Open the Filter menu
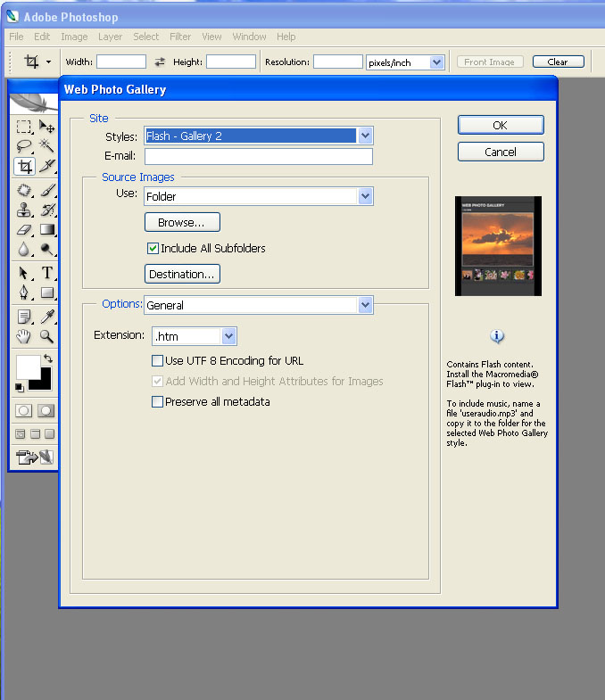 (180, 37)
